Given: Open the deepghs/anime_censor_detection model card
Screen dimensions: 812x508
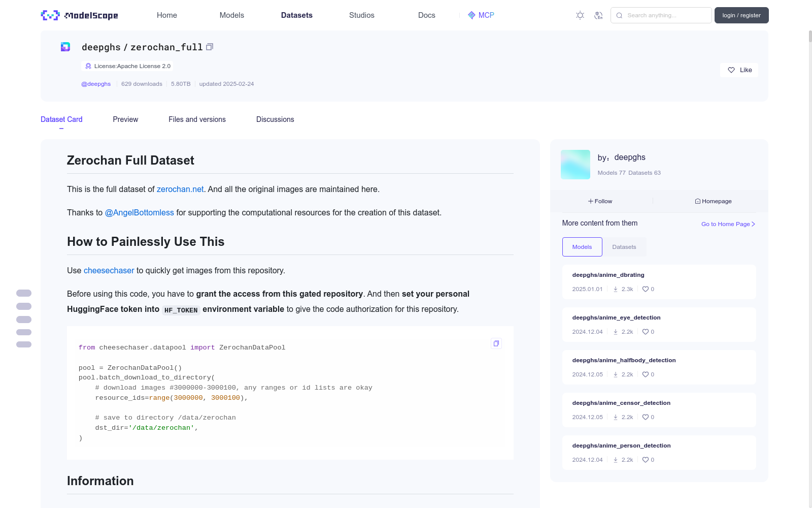Looking at the screenshot, I should point(659,410).
